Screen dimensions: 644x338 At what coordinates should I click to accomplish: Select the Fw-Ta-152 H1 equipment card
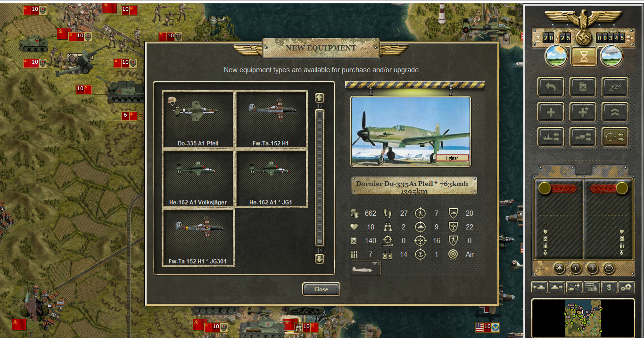272,120
